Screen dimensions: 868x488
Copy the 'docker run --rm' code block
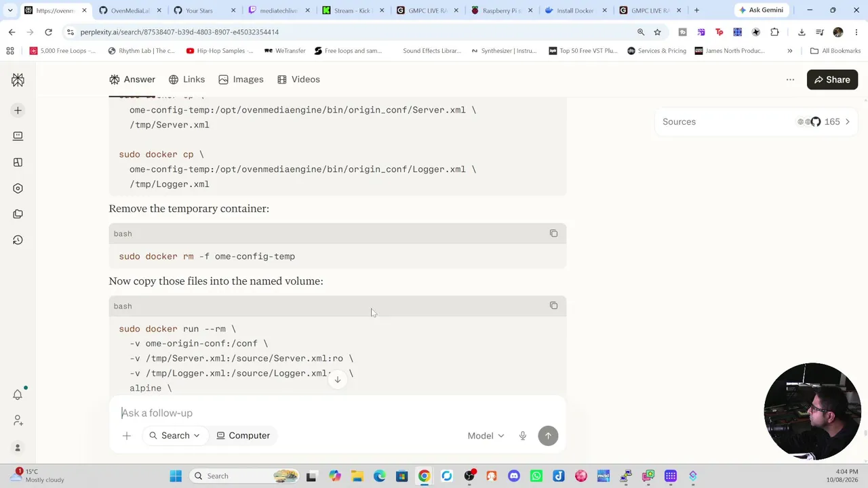pos(553,306)
